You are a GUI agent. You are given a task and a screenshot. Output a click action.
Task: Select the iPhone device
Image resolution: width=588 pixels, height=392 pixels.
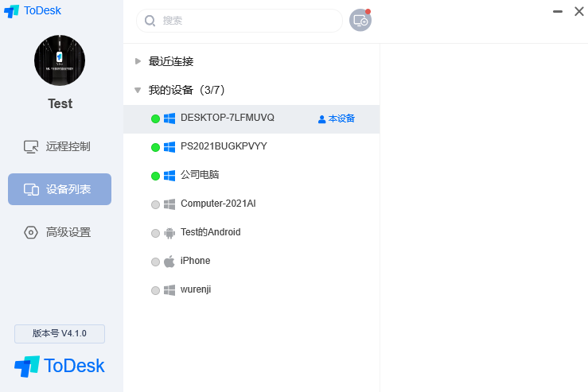(x=251, y=262)
